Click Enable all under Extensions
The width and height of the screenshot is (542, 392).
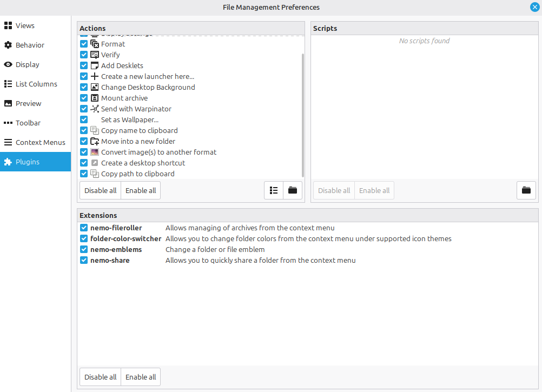click(x=140, y=377)
